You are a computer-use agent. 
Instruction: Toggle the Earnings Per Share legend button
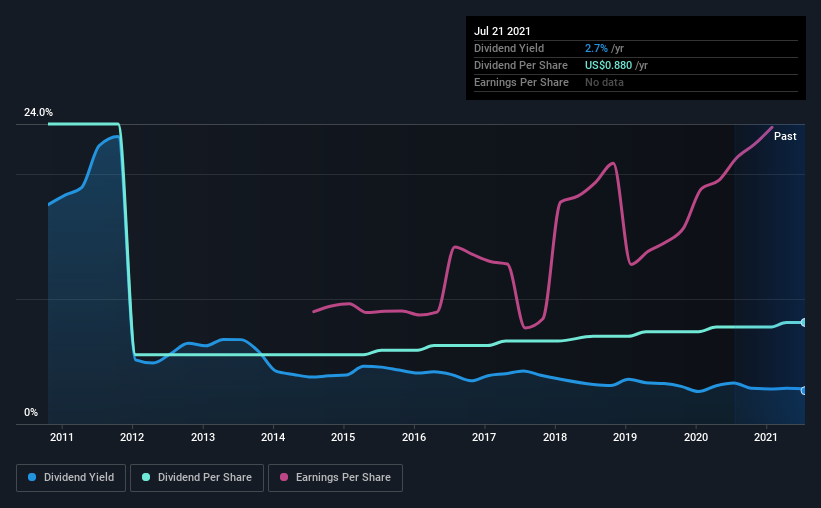[x=335, y=478]
